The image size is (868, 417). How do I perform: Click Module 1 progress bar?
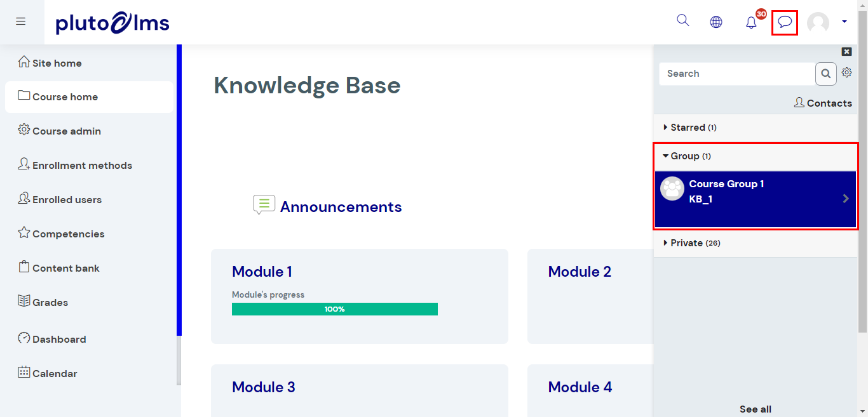334,309
